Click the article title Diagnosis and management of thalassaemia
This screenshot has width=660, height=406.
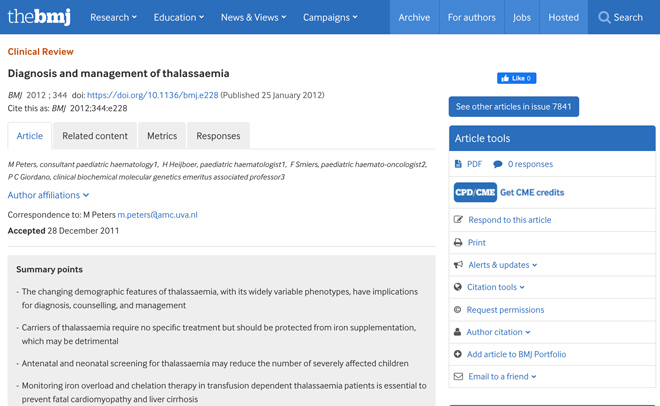click(x=118, y=73)
